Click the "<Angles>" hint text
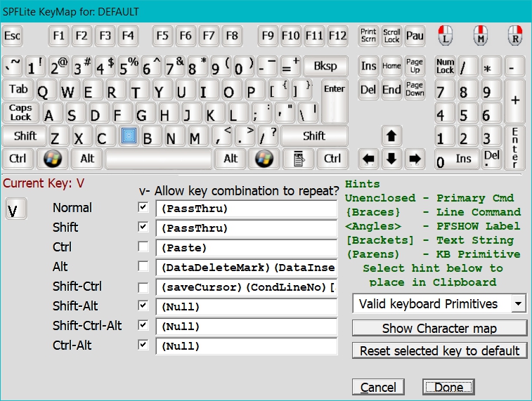Image resolution: width=532 pixels, height=401 pixels. [373, 226]
